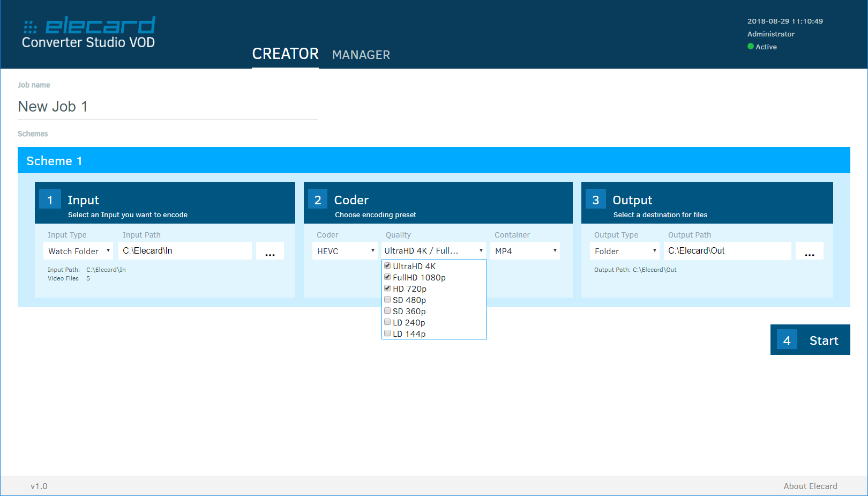Image resolution: width=868 pixels, height=496 pixels.
Task: Open the Output Path browse dialog
Action: (809, 250)
